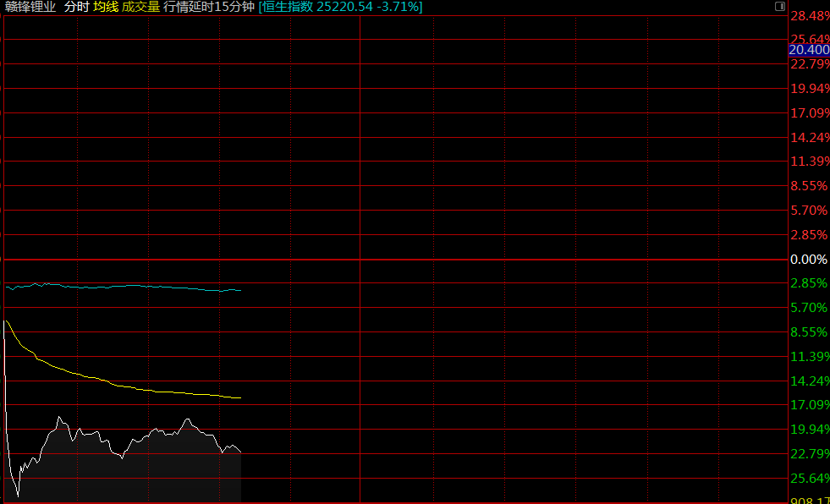The width and height of the screenshot is (830, 504).
Task: Click the 行情延时15分钟 delay notice
Action: pyautogui.click(x=209, y=7)
